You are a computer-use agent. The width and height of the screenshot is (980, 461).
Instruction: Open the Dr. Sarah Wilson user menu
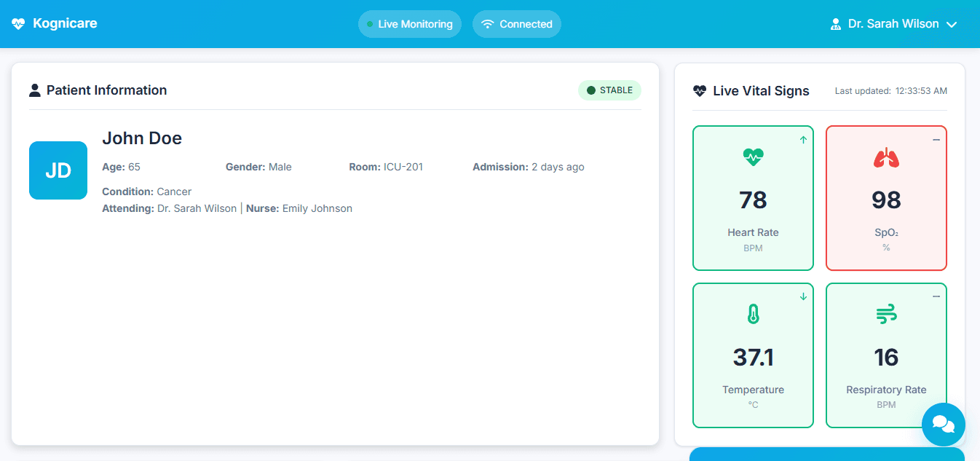point(893,24)
